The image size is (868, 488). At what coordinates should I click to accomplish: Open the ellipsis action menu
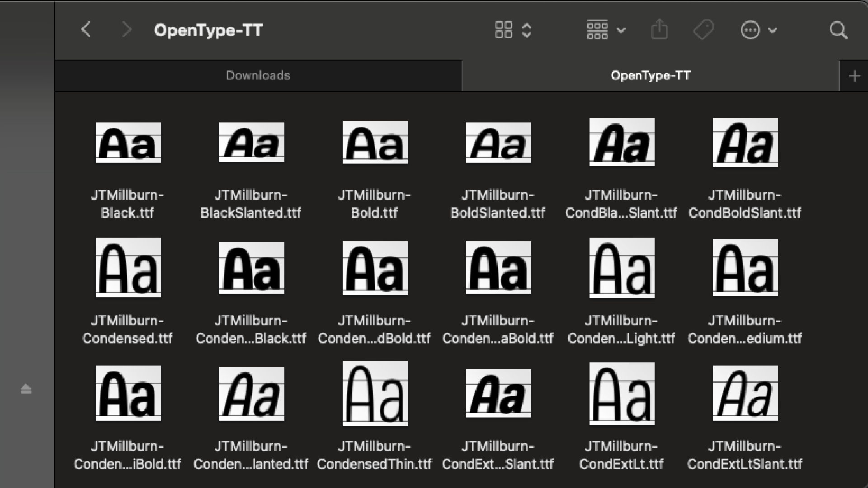coord(750,30)
